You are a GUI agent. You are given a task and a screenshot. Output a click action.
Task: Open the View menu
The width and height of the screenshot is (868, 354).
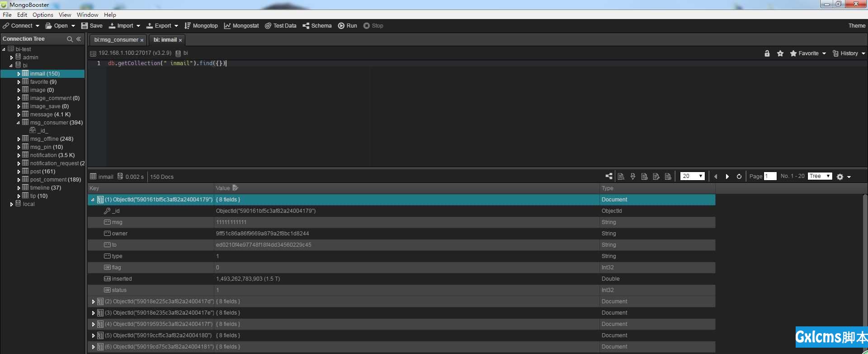point(65,14)
